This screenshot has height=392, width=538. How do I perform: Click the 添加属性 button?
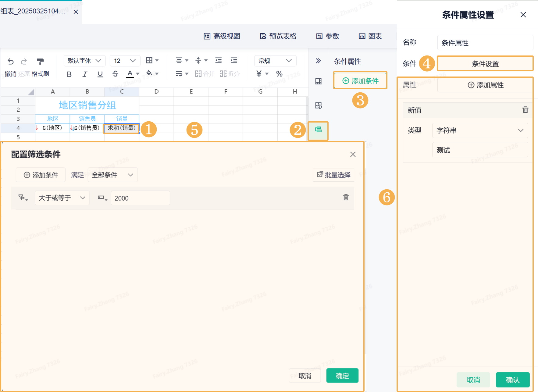pos(485,85)
